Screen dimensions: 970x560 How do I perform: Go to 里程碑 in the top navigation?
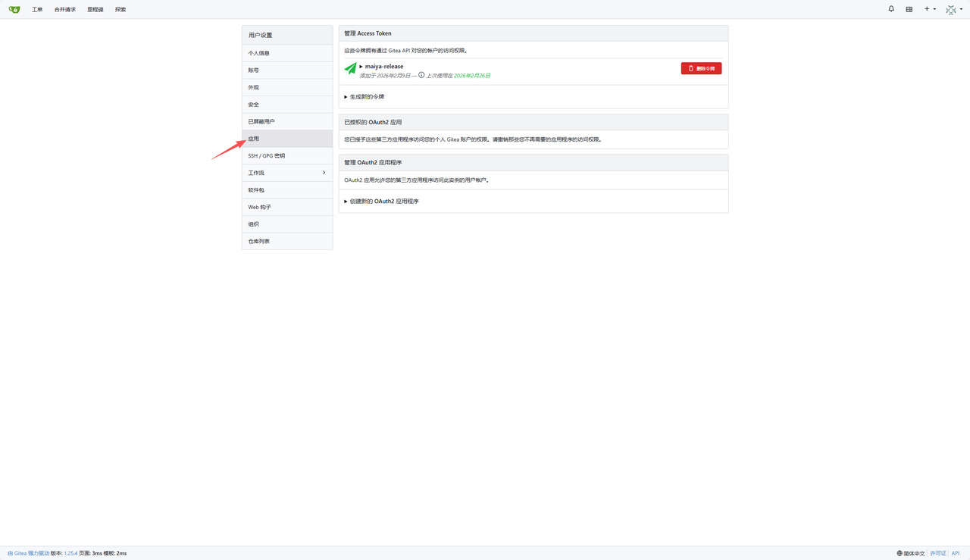coord(95,10)
